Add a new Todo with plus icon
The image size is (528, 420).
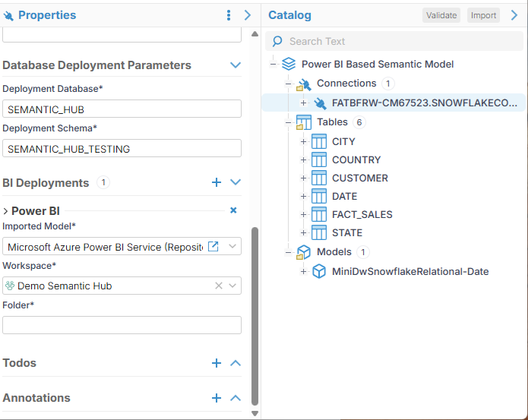point(217,363)
